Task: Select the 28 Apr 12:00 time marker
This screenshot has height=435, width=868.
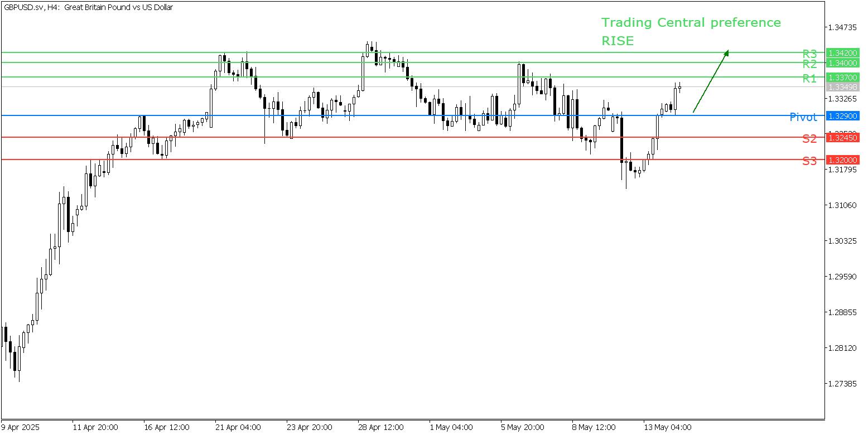Action: (381, 427)
